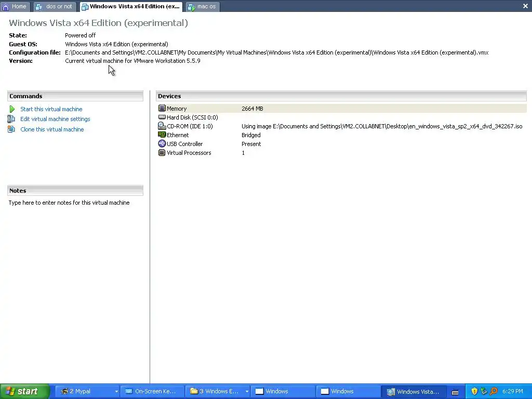Click the green Start virtual machine play icon
The image size is (532, 399).
click(x=12, y=109)
